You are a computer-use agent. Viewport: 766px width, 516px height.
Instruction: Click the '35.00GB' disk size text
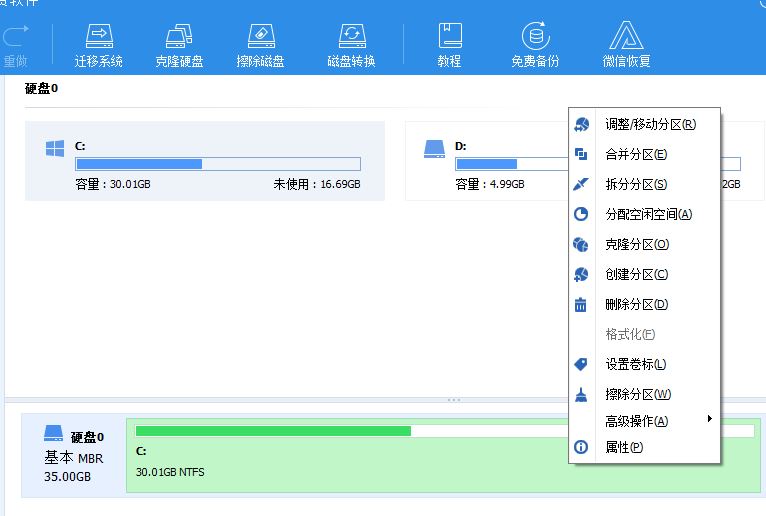[67, 476]
